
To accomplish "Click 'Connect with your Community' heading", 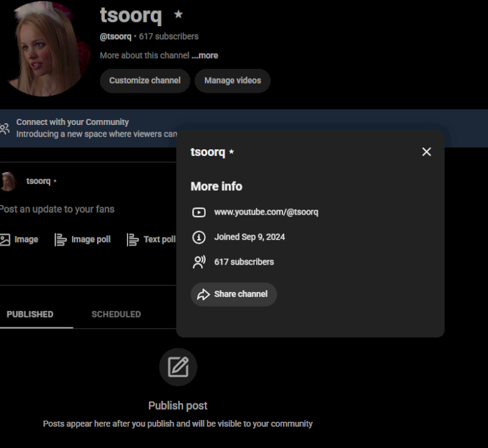I will [x=73, y=122].
